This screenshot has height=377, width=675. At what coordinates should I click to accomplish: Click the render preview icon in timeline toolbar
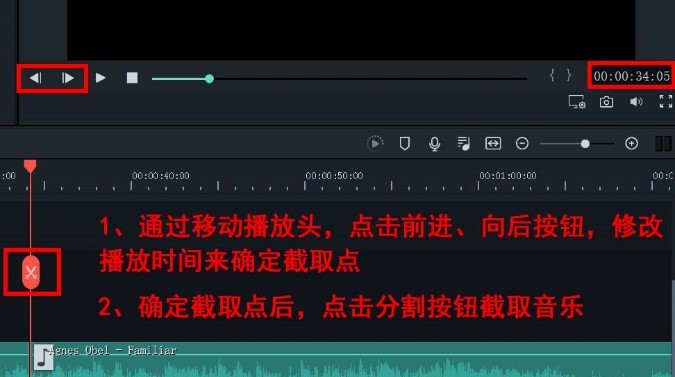pyautogui.click(x=375, y=143)
